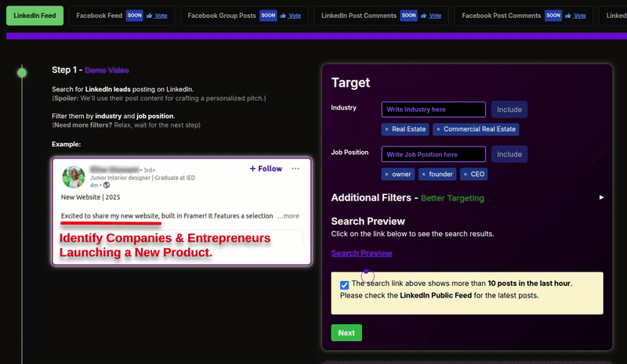Click thumbs-up icon beside LinkedIn Post Comments
This screenshot has height=364, width=627.
(424, 16)
